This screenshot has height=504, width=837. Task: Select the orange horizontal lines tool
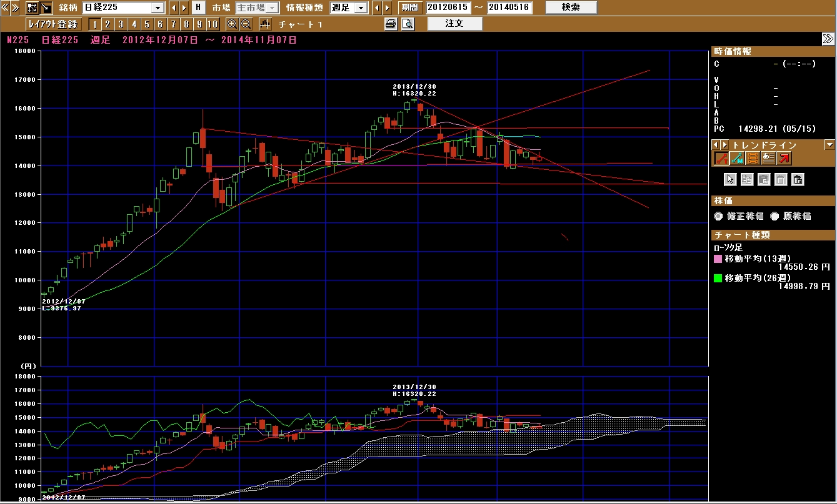tap(753, 159)
